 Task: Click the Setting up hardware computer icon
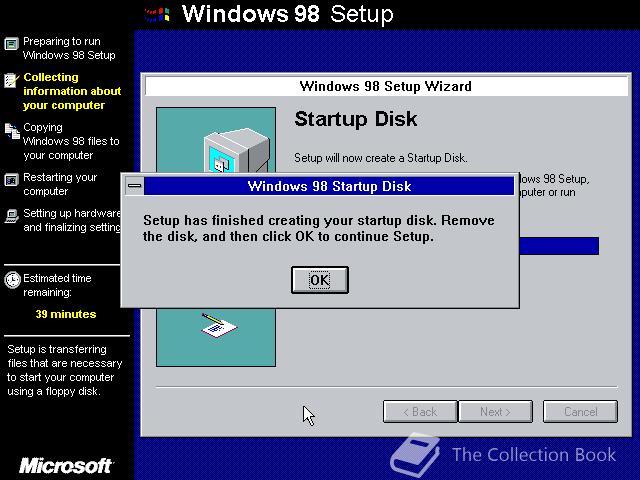(x=11, y=216)
